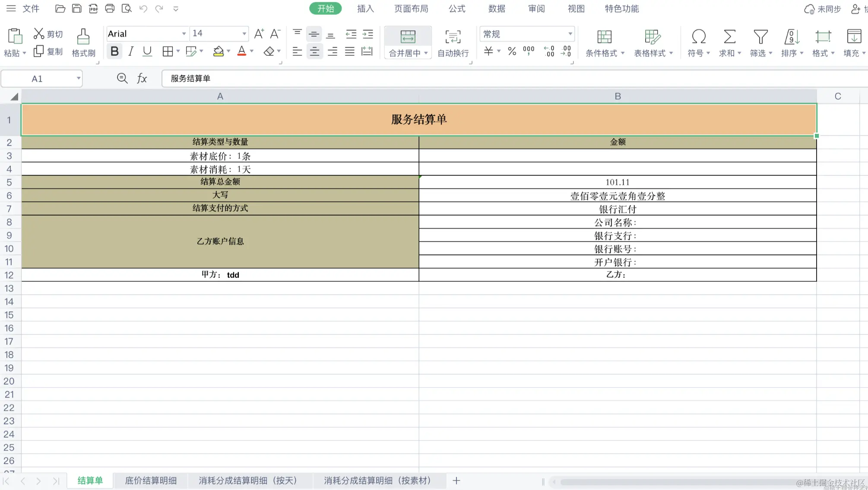Click the fx insert function icon

click(x=142, y=78)
